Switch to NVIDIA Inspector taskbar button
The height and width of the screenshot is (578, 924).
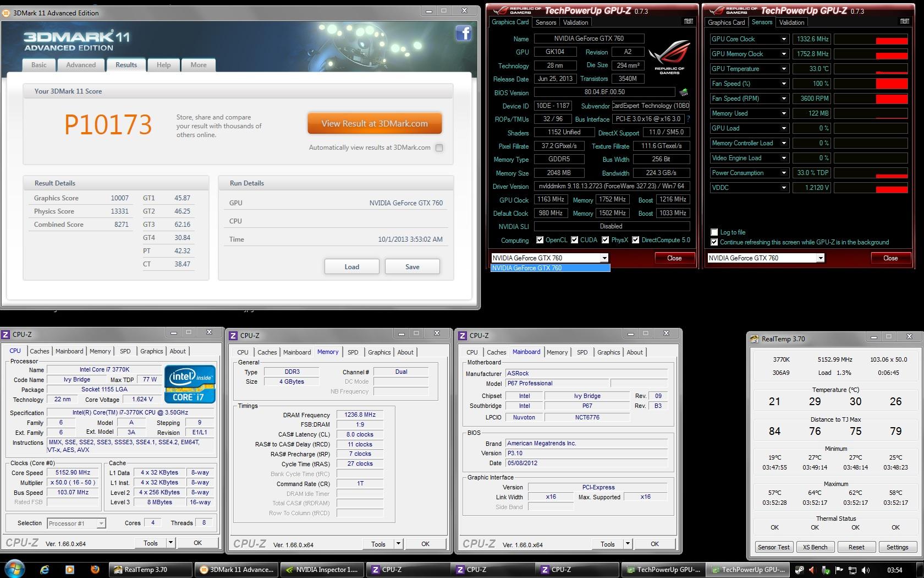point(322,570)
